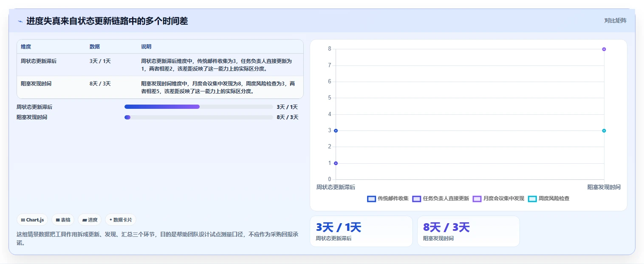Select table cell 阻塞发现时间
The width and height of the screenshot is (644, 264).
point(36,84)
